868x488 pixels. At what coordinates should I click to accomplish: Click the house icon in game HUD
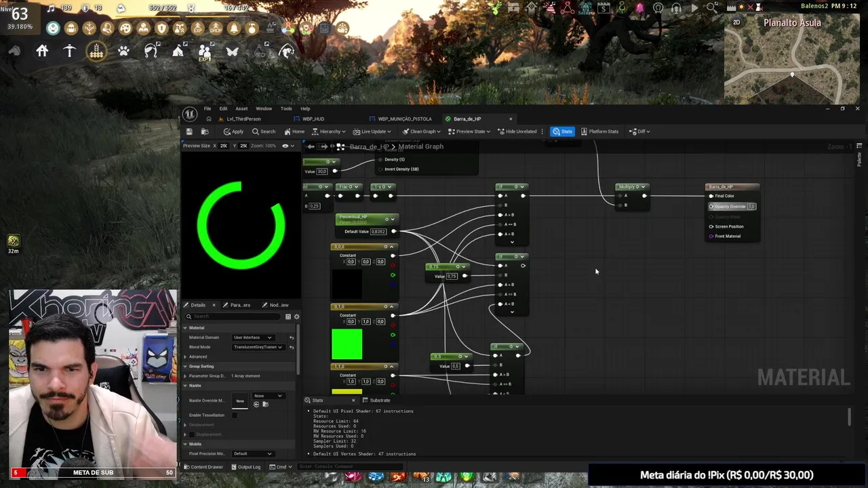[x=42, y=51]
